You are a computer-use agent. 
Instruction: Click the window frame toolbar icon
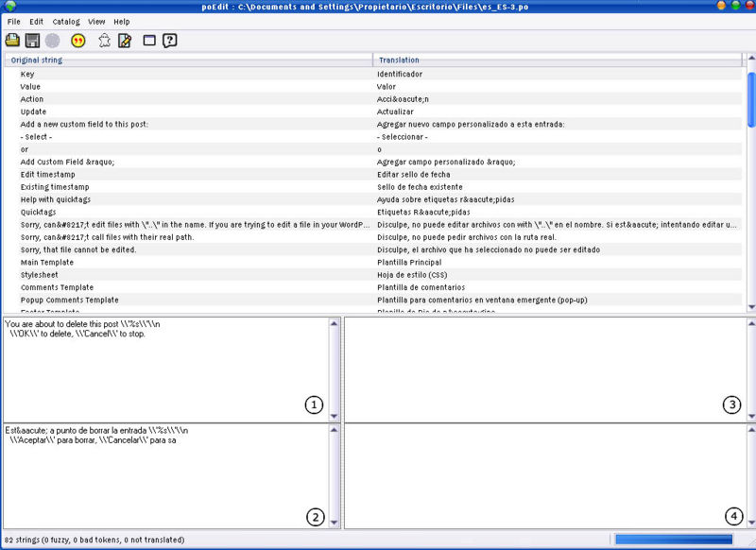click(x=149, y=40)
